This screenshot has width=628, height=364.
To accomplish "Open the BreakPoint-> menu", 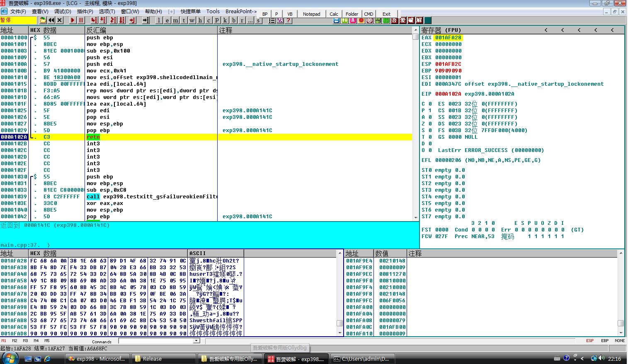I will tap(241, 11).
